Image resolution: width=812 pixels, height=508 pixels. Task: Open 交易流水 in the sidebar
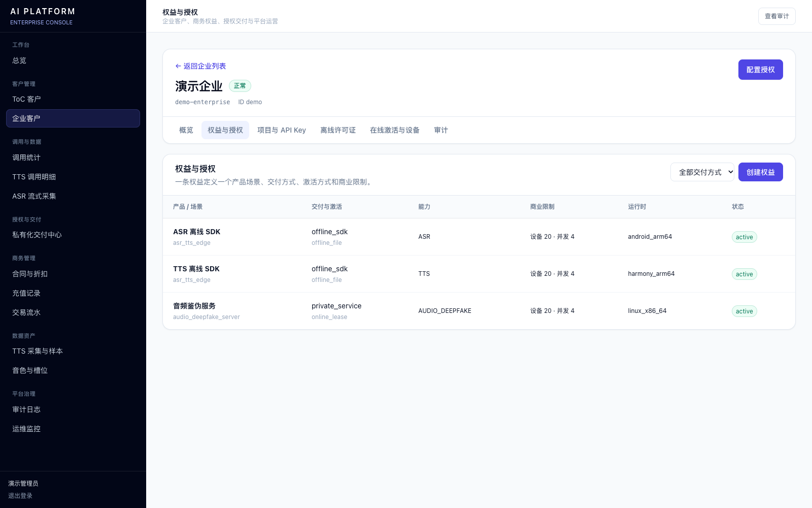pyautogui.click(x=73, y=312)
